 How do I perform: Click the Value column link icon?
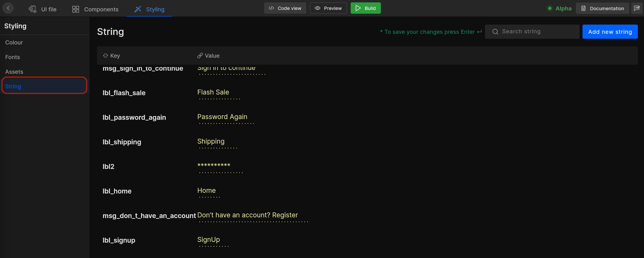click(200, 56)
